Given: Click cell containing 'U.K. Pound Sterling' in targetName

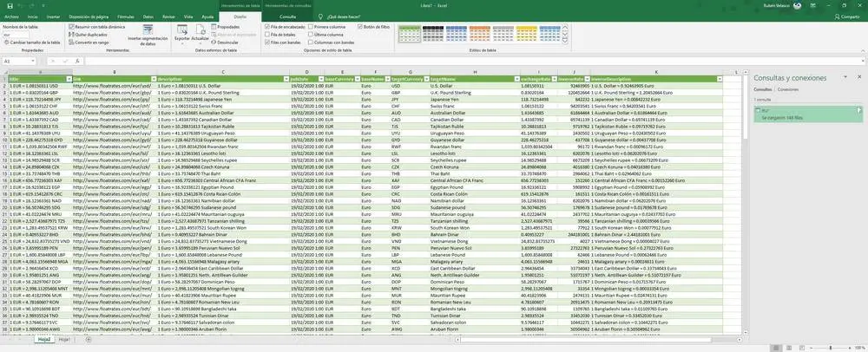Looking at the screenshot, I should point(474,93).
